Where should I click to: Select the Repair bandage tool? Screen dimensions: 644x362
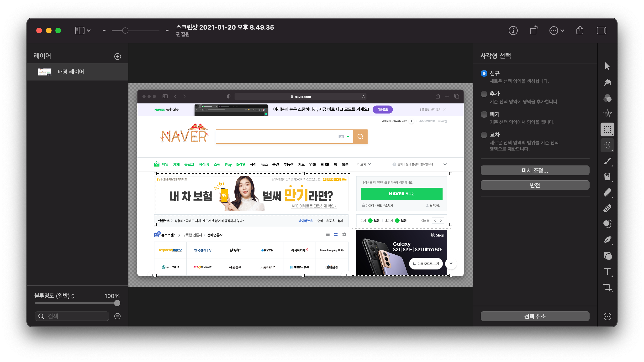click(607, 208)
